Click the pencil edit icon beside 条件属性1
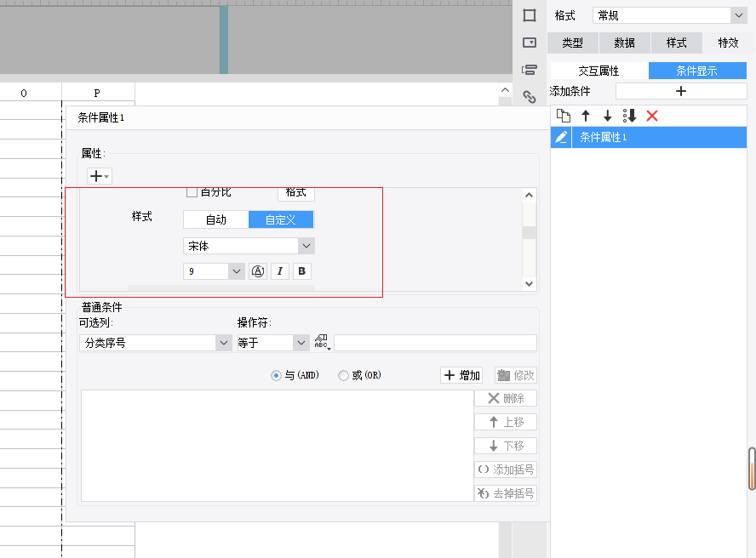Image resolution: width=756 pixels, height=558 pixels. (561, 137)
